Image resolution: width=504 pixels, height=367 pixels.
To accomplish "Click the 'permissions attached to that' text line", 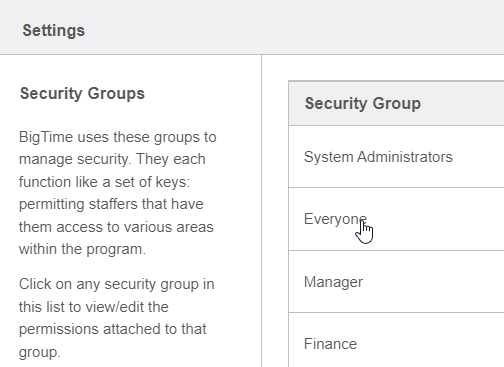I will click(x=113, y=329).
